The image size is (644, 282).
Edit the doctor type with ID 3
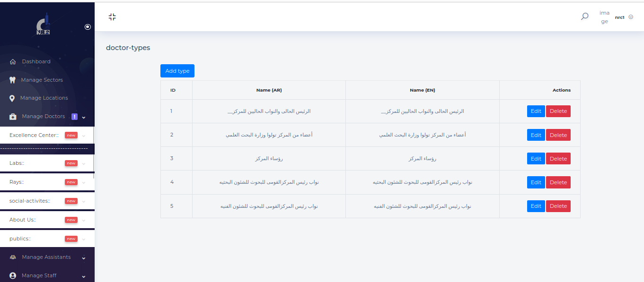pyautogui.click(x=536, y=159)
